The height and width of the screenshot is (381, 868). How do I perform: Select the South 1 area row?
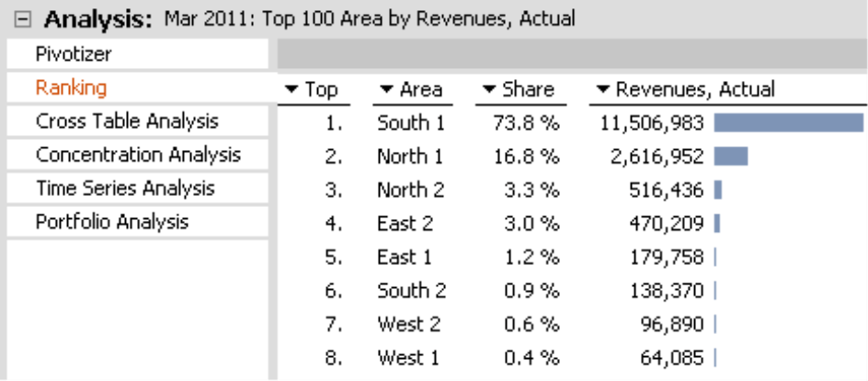pos(409,122)
